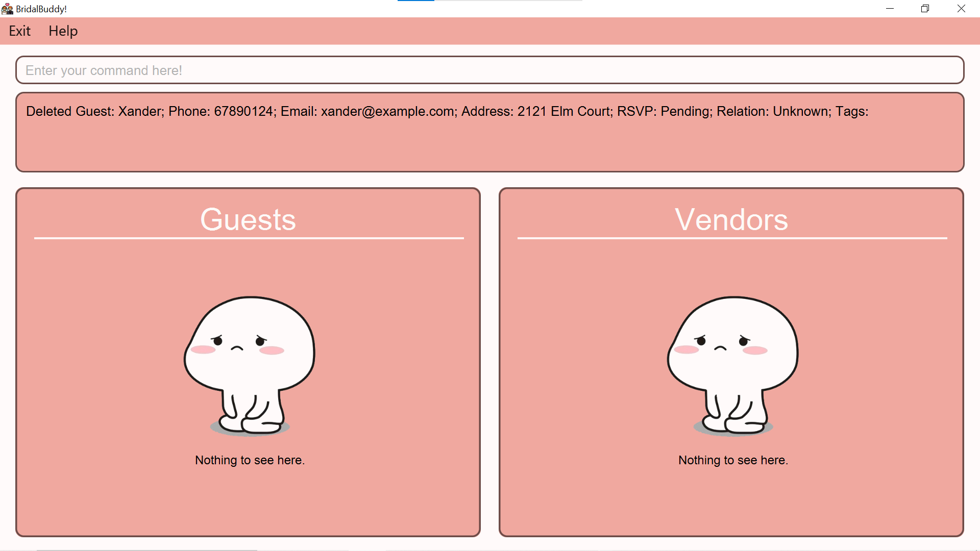Click the BridalBuddy! window title text

pyautogui.click(x=41, y=9)
